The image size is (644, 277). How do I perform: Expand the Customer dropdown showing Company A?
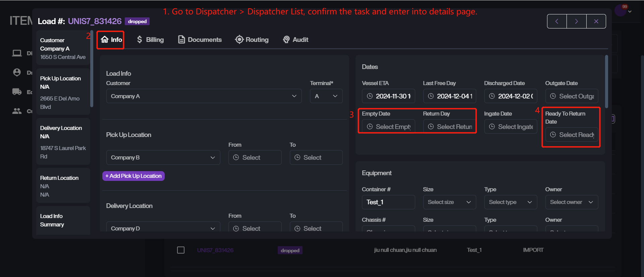204,96
